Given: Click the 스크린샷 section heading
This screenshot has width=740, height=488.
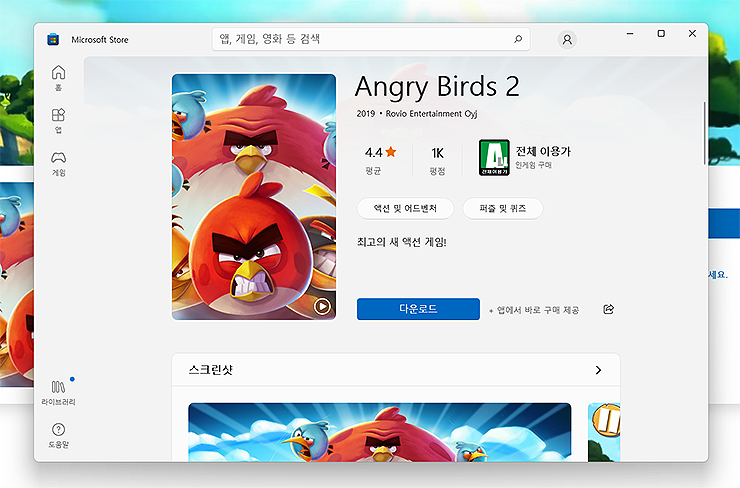Looking at the screenshot, I should 211,370.
